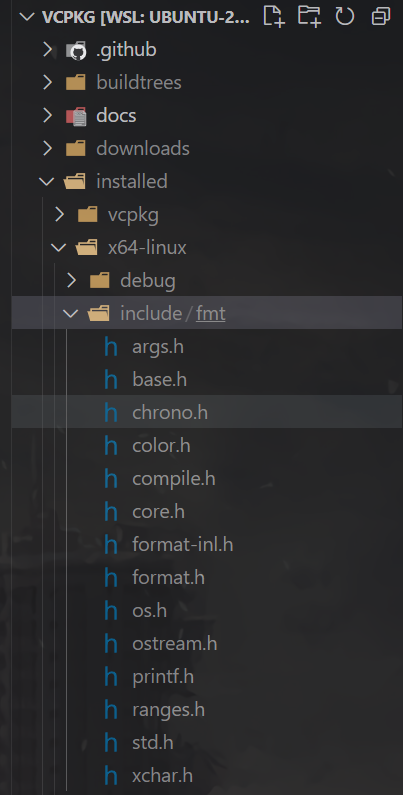Screen dimensions: 403x795
Task: Click the header icon beside xchar.h
Action: coord(111,776)
